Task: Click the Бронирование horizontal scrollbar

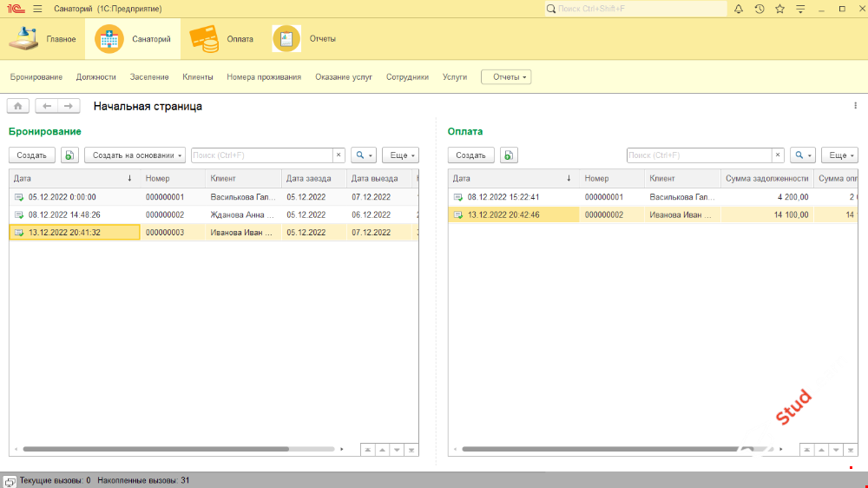Action: tap(156, 449)
